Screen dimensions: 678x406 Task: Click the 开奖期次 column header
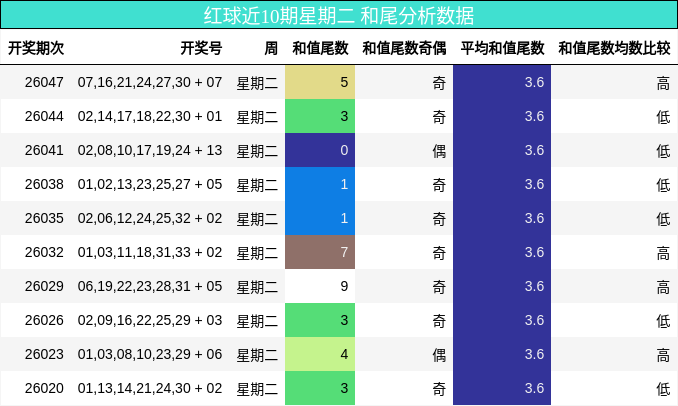pos(36,48)
